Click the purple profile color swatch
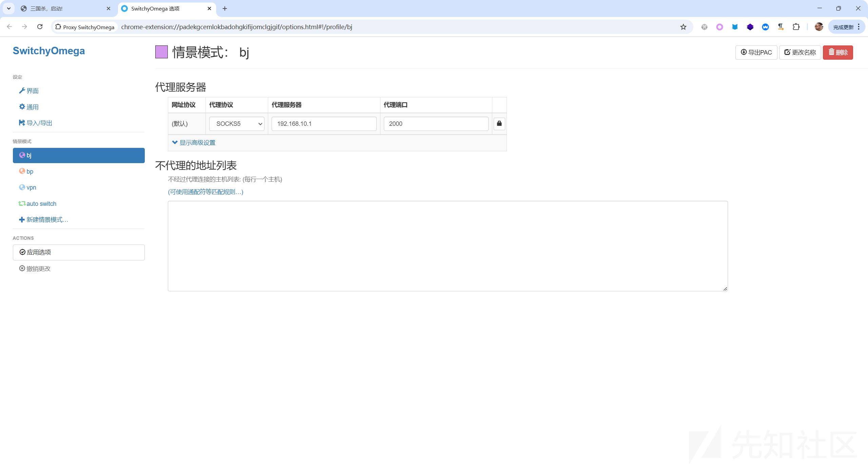The image size is (868, 468). (161, 52)
